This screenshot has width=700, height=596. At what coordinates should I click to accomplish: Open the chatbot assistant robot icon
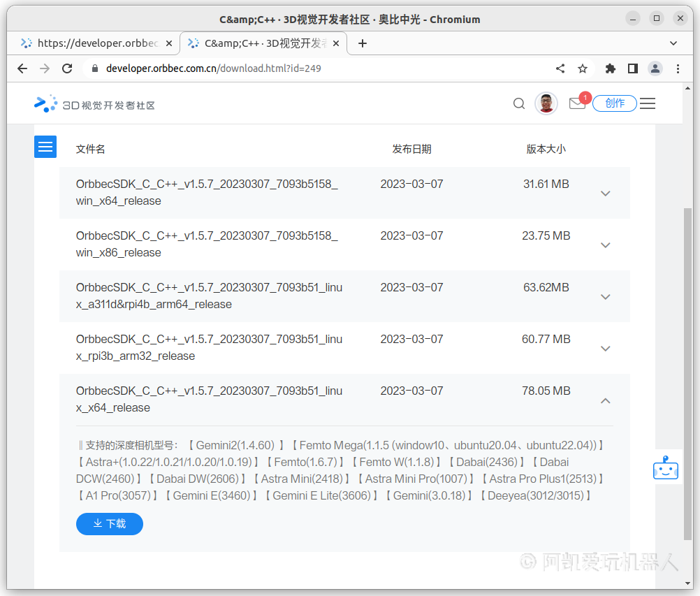[x=666, y=467]
